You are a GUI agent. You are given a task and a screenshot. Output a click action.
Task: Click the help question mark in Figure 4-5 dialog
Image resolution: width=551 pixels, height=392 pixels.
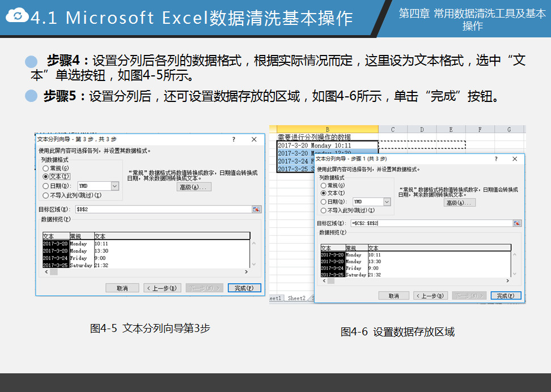234,139
